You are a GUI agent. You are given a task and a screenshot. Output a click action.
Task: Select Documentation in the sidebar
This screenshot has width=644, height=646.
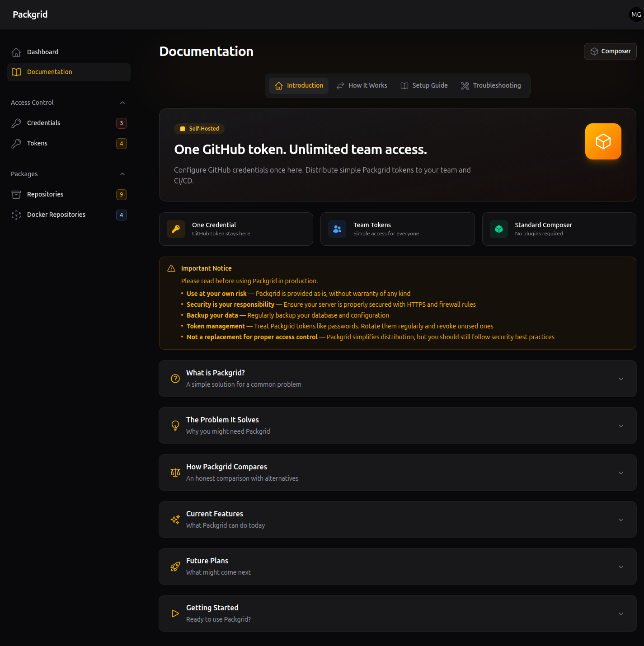tap(69, 72)
